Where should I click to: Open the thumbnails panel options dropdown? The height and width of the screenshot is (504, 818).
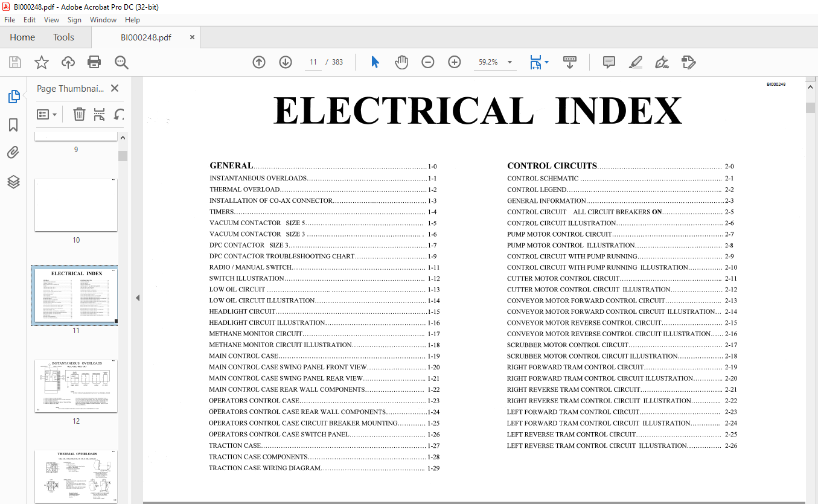[x=46, y=114]
